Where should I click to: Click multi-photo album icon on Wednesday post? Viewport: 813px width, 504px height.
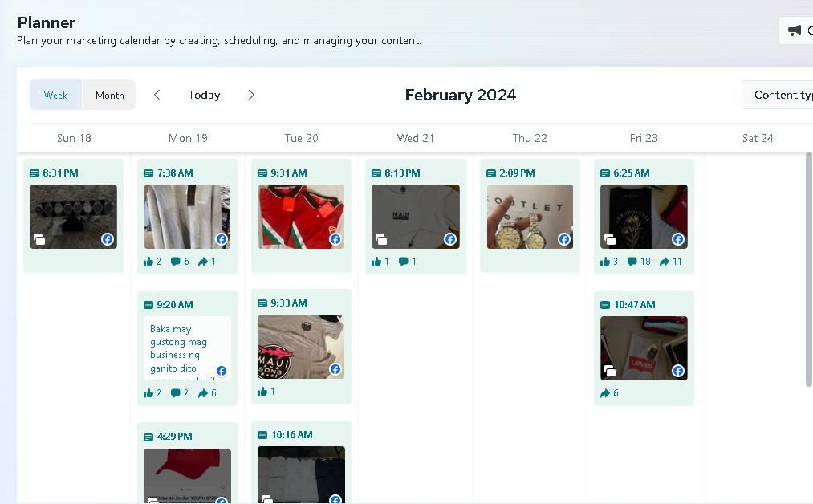(x=381, y=239)
